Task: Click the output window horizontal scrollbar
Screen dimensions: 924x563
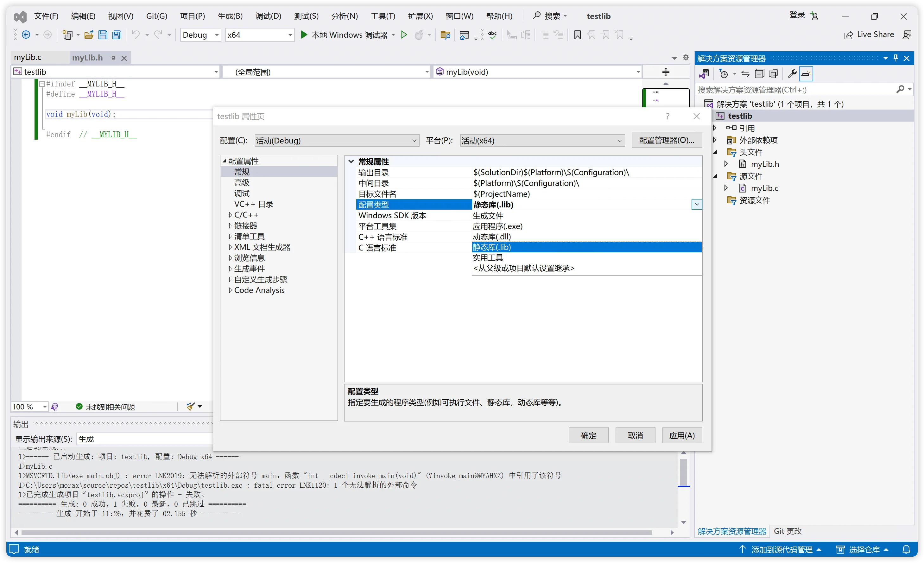Action: click(336, 533)
